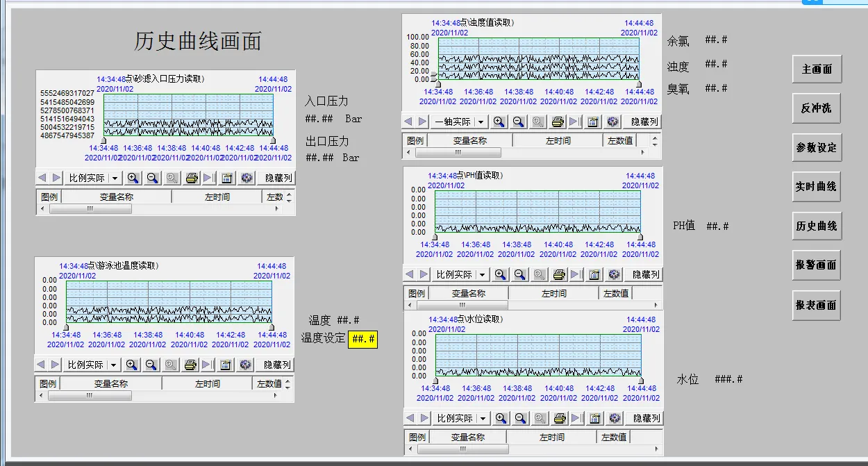Open the 主画面 screen
Viewport: 868px width, 466px height.
pyautogui.click(x=816, y=69)
